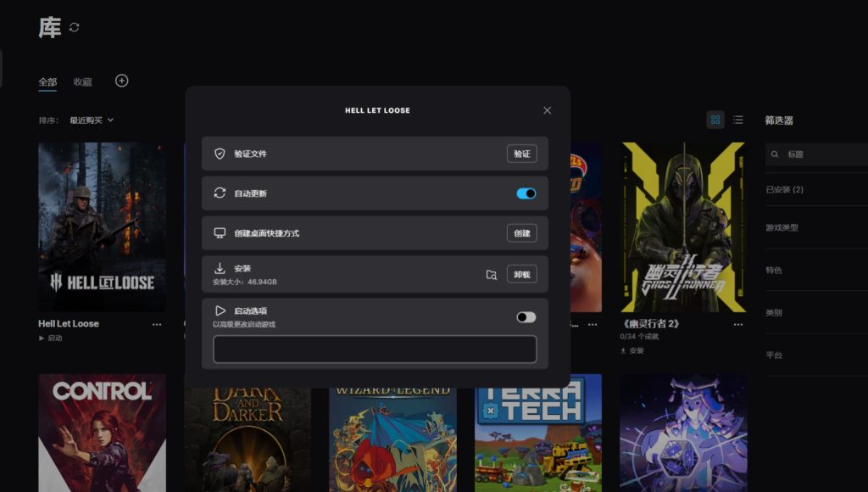Select the 收藏 tab
Viewport: 868px width, 492px height.
click(82, 82)
